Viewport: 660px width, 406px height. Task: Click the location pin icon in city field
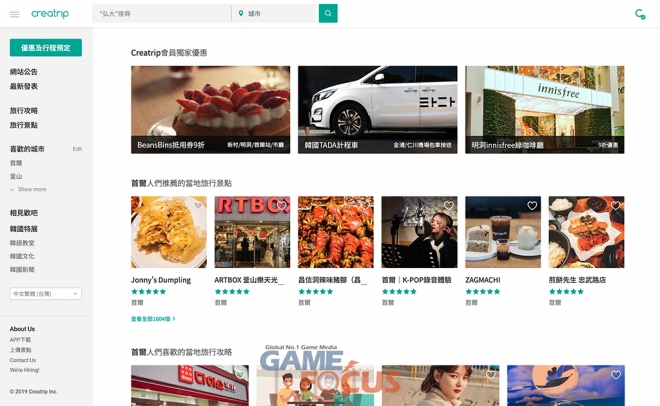click(x=241, y=14)
